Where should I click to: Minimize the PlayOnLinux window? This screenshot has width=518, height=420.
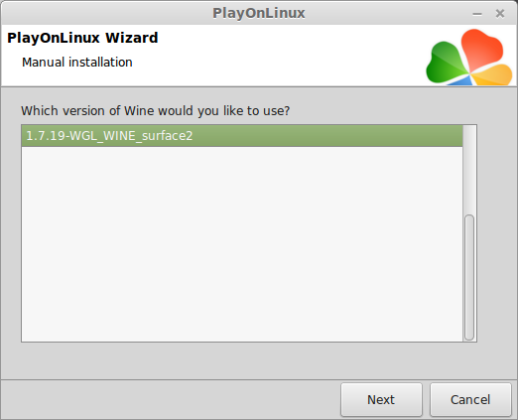coord(477,14)
